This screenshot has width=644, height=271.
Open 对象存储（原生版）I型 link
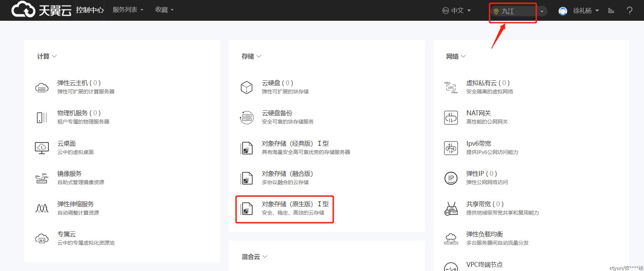coord(295,204)
